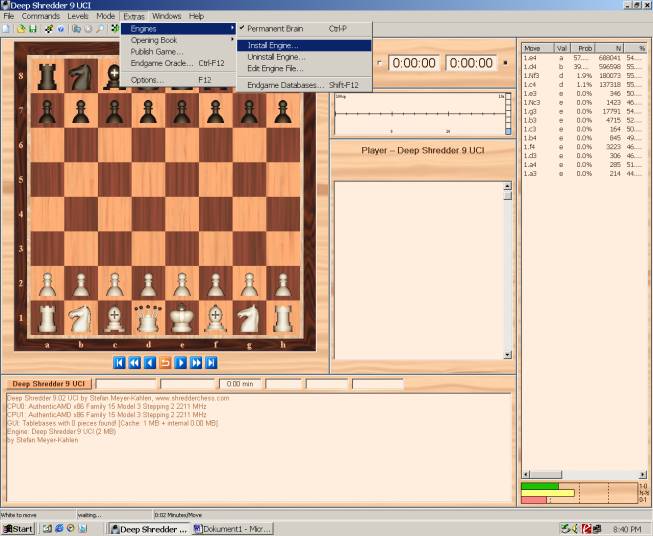This screenshot has width=653, height=536.
Task: Open the File menu
Action: [x=9, y=16]
